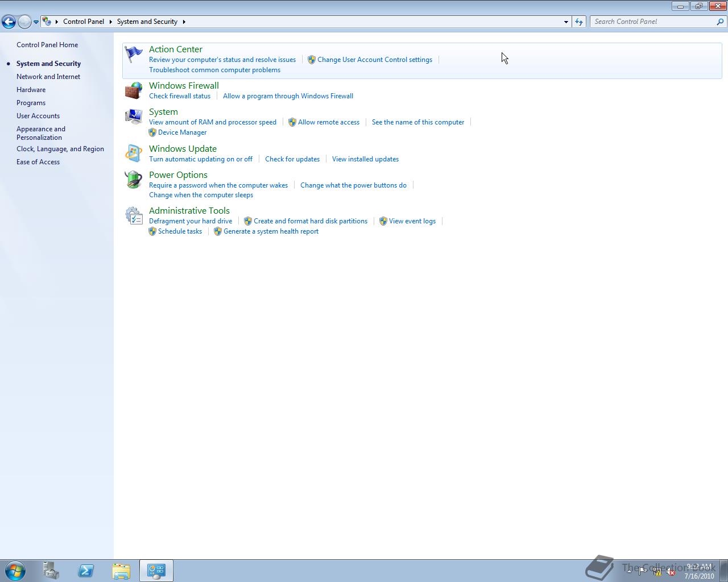
Task: Defragment your hard drive
Action: [191, 221]
